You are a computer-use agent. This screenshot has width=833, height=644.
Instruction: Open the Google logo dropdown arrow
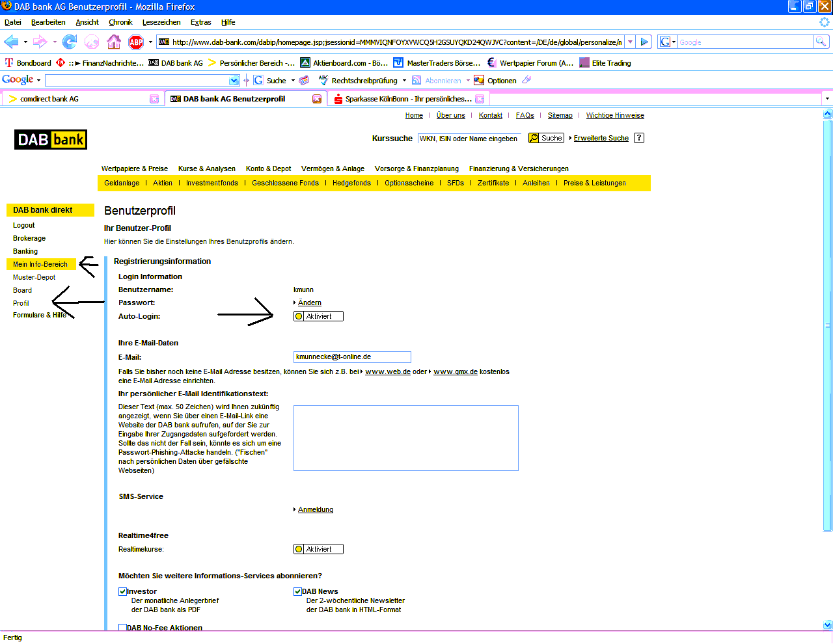click(38, 81)
